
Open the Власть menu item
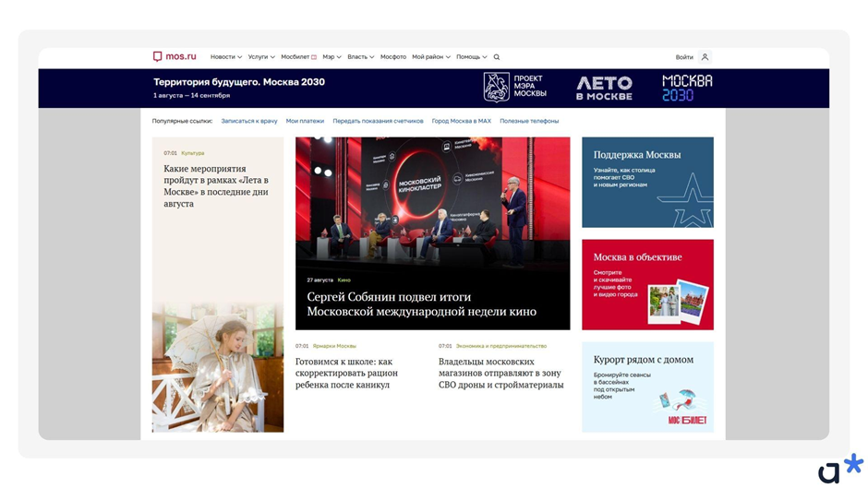coord(360,57)
